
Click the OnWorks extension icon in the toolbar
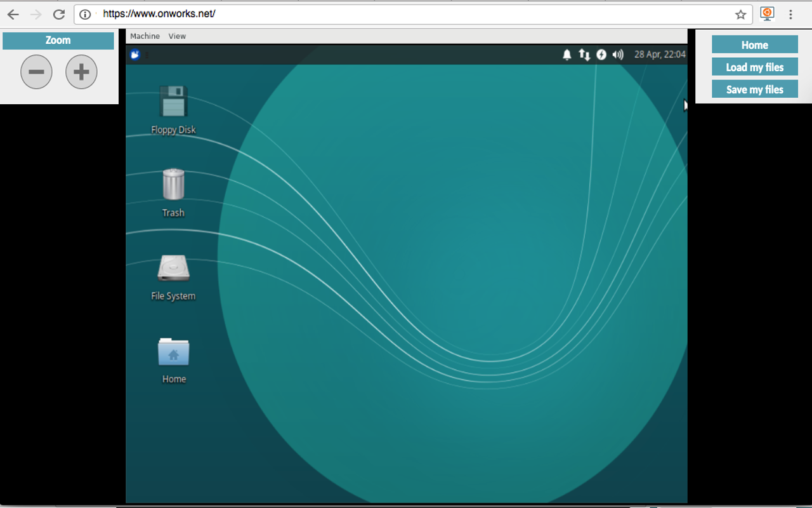pos(767,13)
